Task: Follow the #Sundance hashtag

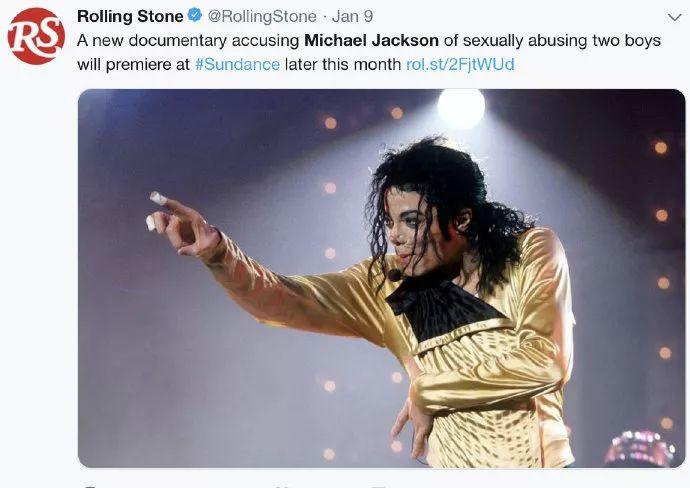Action: 237,64
